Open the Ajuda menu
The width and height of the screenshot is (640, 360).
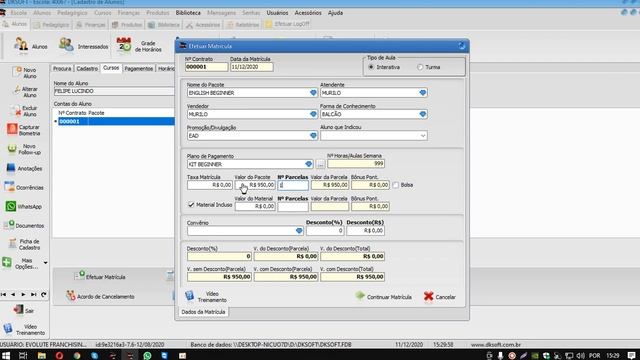[x=335, y=13]
